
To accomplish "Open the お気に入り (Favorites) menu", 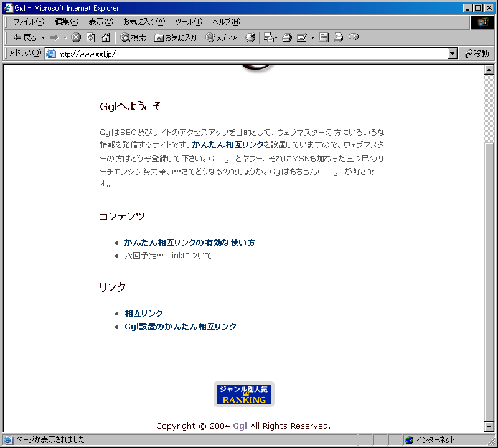I will coord(144,22).
